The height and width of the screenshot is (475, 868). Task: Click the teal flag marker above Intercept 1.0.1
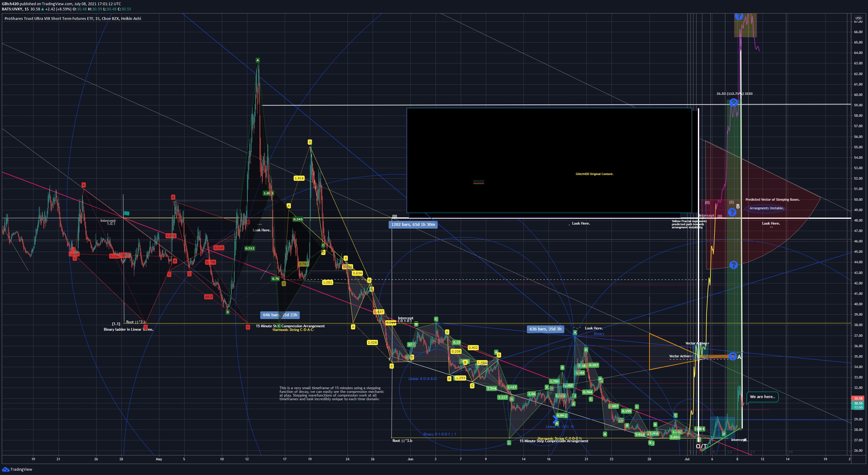(127, 213)
